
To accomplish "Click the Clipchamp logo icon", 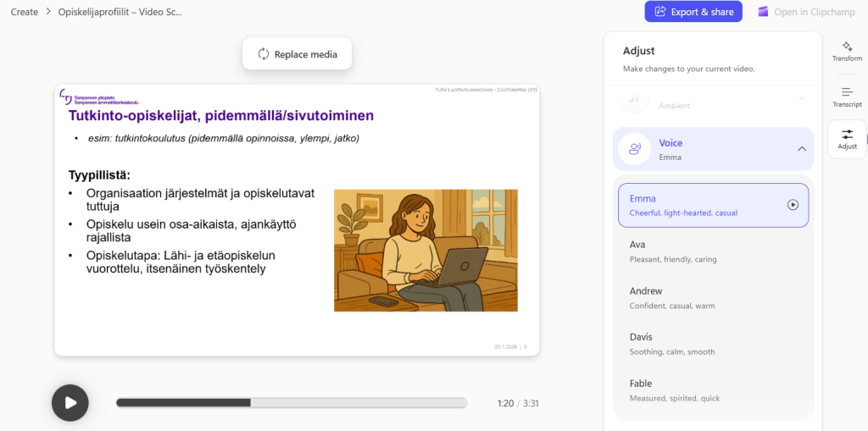I will [x=763, y=12].
